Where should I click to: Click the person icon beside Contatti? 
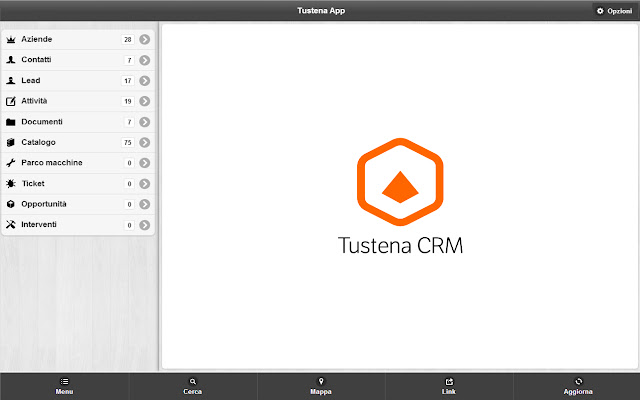tap(11, 60)
